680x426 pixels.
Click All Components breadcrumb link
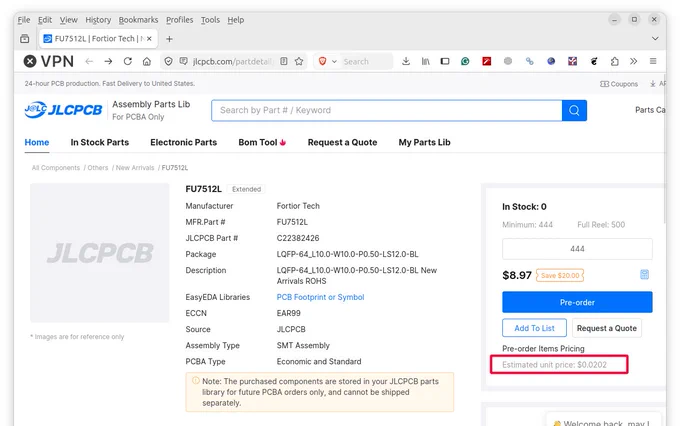pyautogui.click(x=56, y=168)
